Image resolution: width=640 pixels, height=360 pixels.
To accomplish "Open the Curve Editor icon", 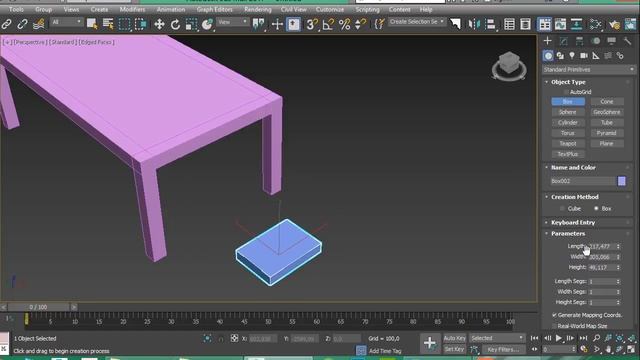I will (x=560, y=24).
